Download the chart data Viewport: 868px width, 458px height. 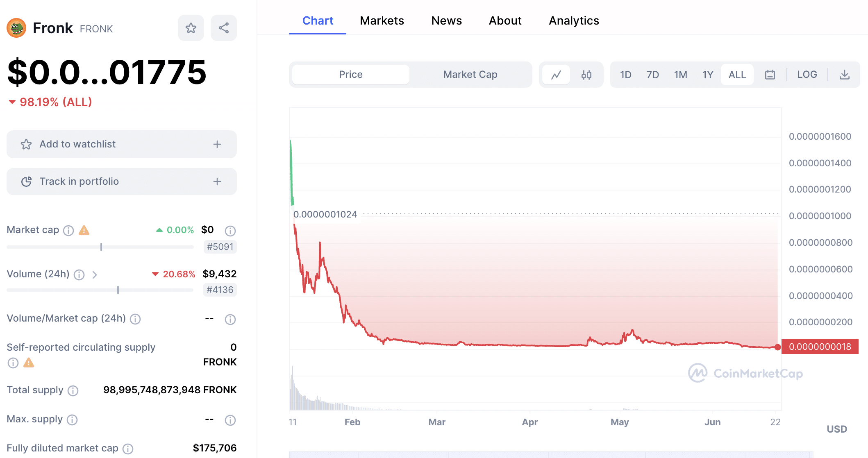pos(845,75)
